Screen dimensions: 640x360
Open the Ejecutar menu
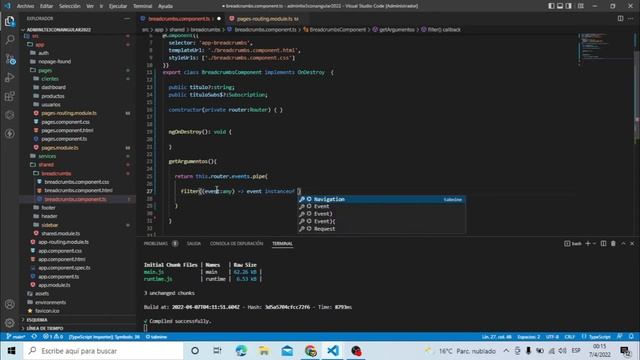pos(118,6)
